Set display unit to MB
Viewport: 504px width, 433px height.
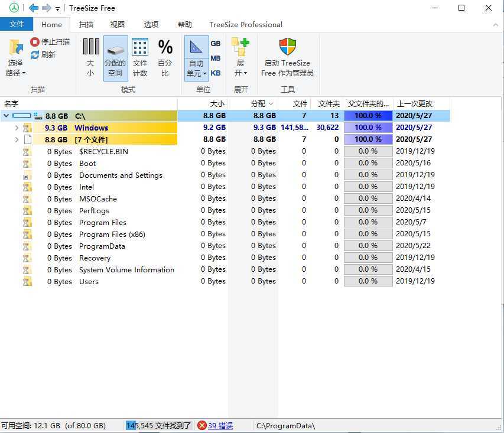[215, 58]
